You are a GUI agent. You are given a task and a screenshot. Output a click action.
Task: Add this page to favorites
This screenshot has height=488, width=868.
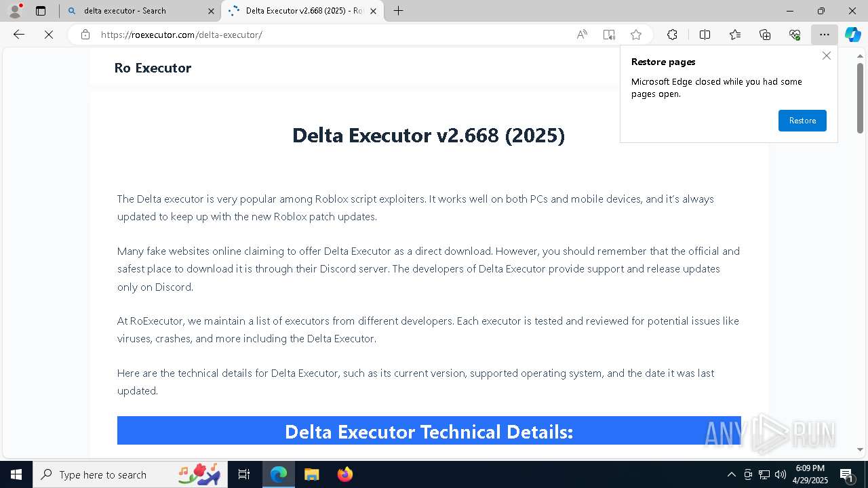point(636,35)
